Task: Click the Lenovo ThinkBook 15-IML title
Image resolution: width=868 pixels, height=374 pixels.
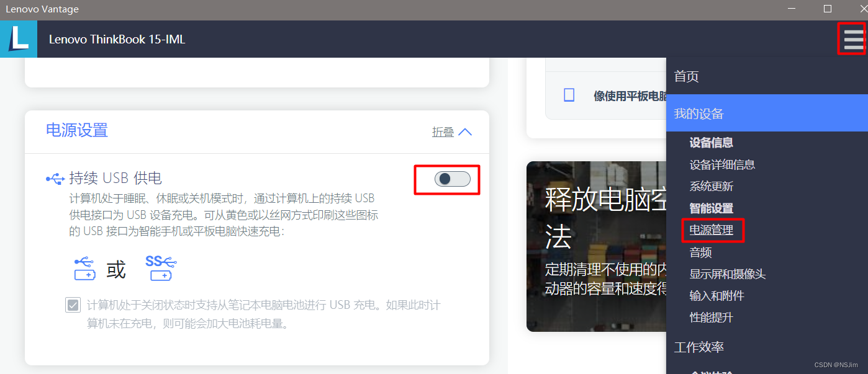Action: pyautogui.click(x=117, y=40)
